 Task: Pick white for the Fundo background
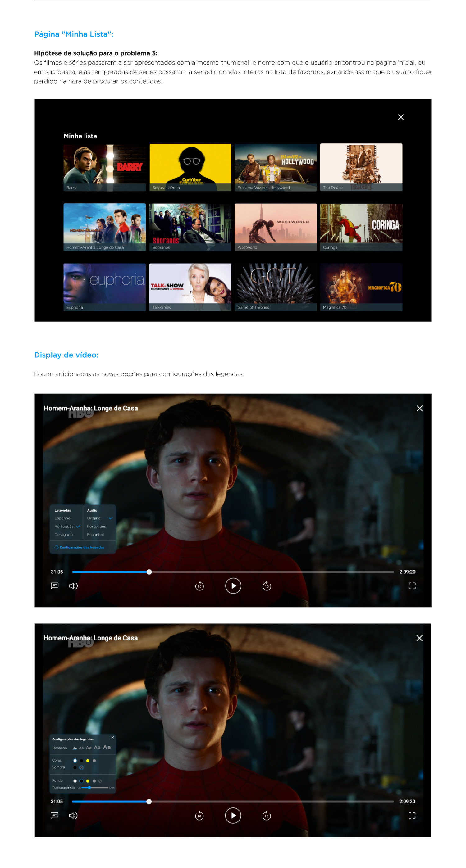[75, 781]
